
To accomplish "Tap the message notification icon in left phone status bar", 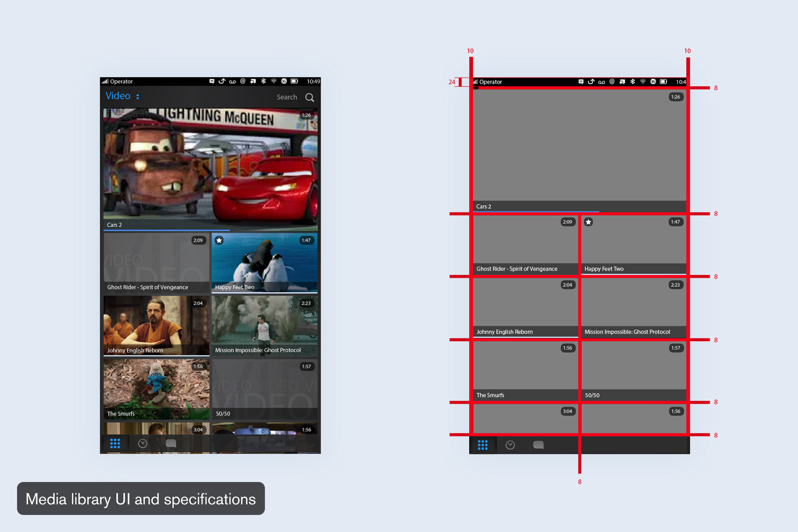I will pyautogui.click(x=212, y=81).
